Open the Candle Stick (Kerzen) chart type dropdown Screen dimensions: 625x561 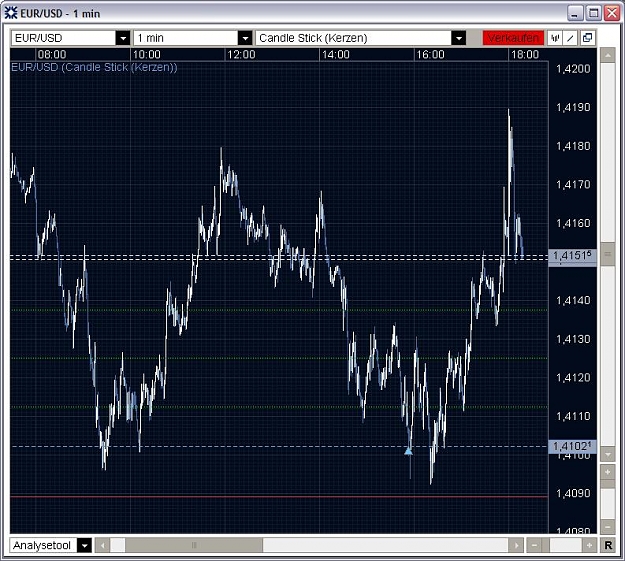coord(459,38)
